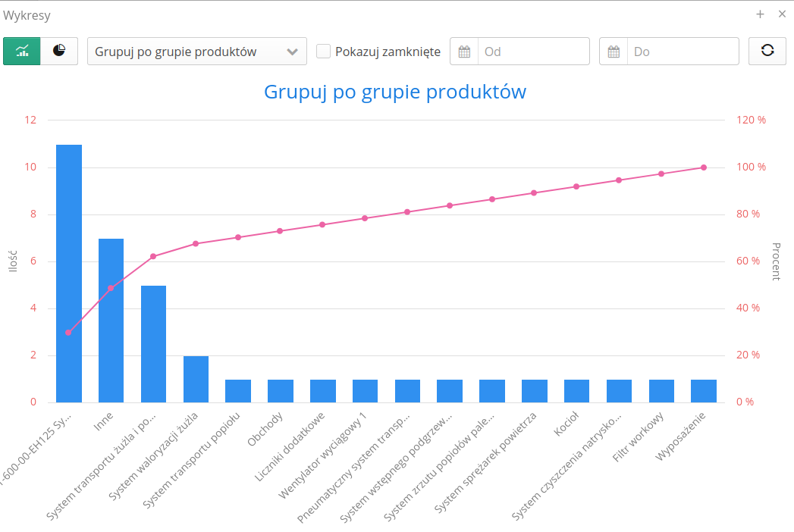Screen dimensions: 794x532
Task: Enable the Pokazuj zamknięte checkbox
Action: pyautogui.click(x=323, y=52)
